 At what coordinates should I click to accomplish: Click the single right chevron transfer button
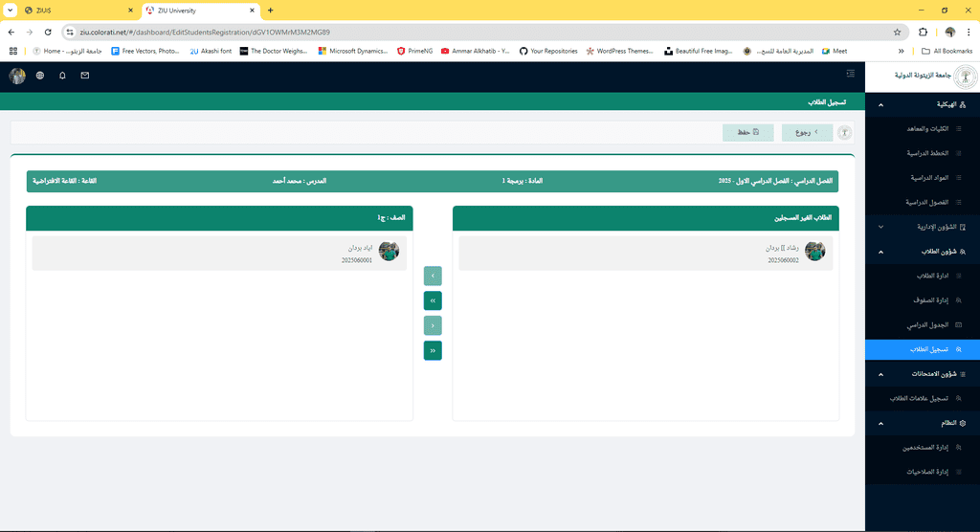(433, 325)
